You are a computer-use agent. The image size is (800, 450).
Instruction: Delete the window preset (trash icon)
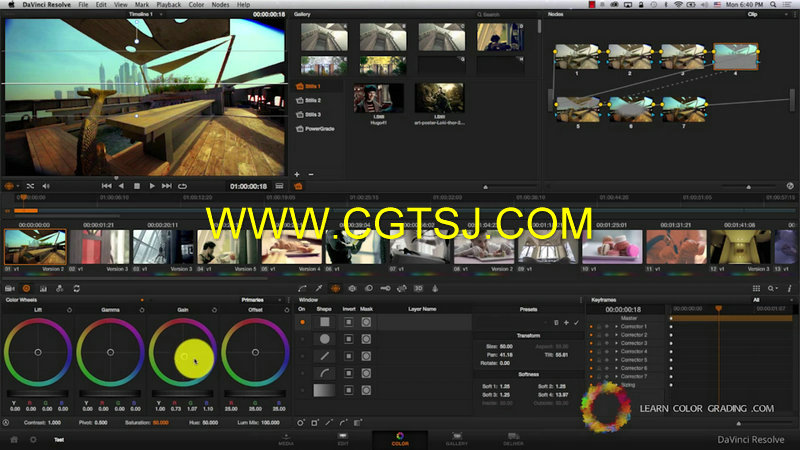click(556, 322)
